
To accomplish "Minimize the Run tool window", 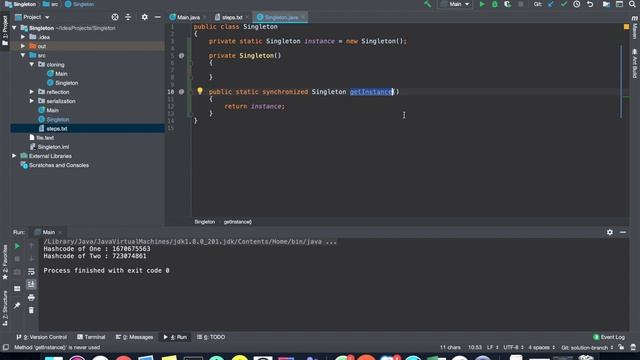I will [623, 232].
